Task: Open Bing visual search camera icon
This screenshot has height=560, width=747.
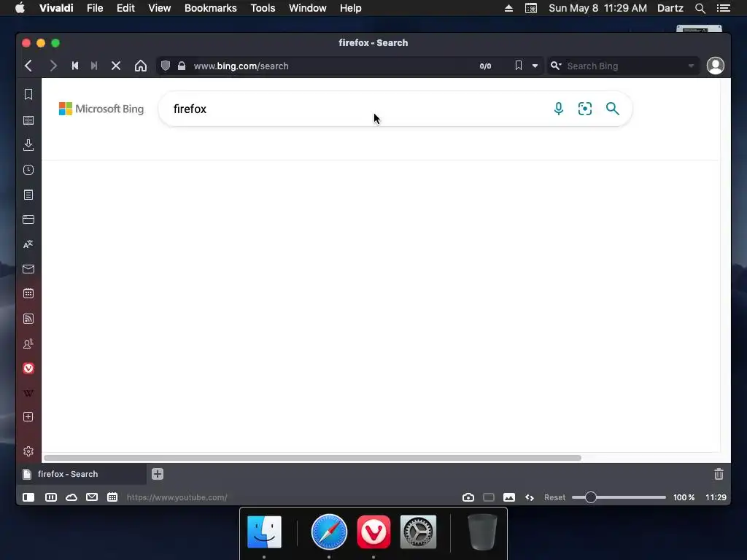Action: tap(584, 109)
